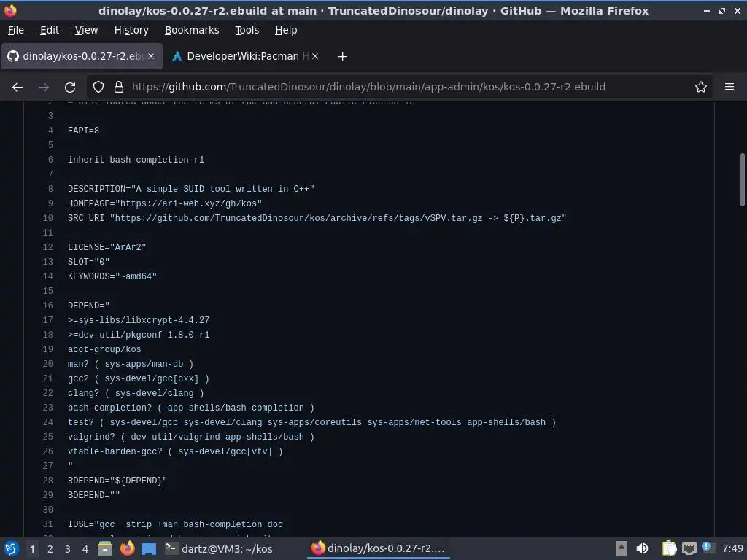Viewport: 747px width, 560px height.
Task: Launch Firefox from the panel quick launcher
Action: point(127,548)
